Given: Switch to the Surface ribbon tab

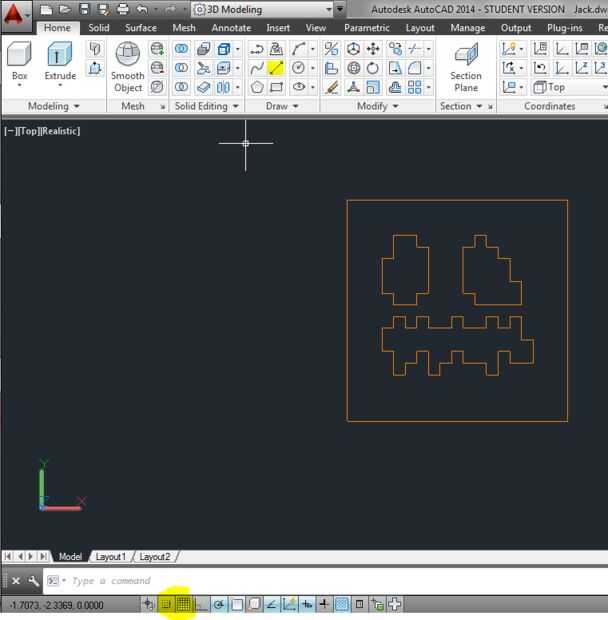Looking at the screenshot, I should click(141, 28).
